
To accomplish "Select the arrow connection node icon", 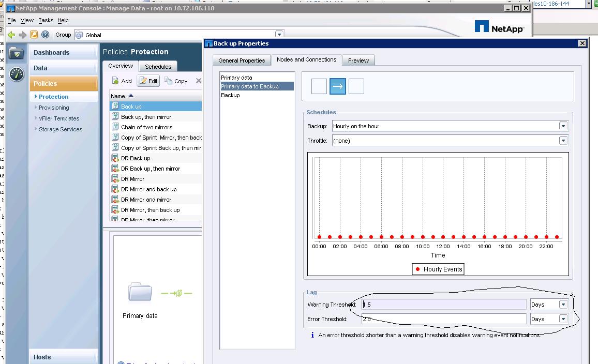I will coord(338,86).
